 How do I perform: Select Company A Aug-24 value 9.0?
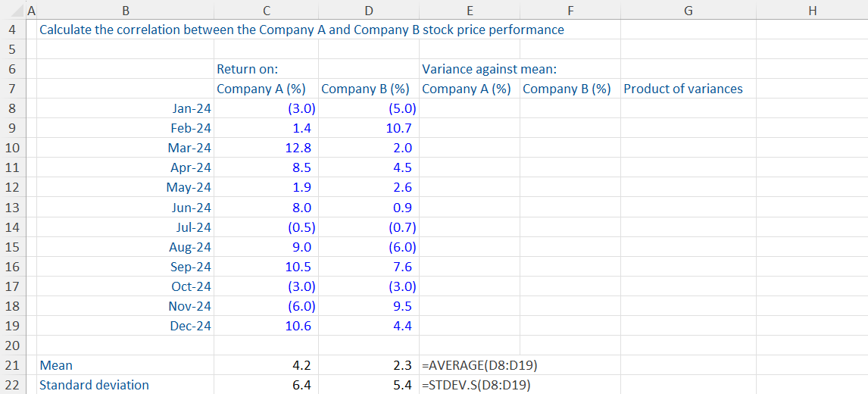(267, 246)
